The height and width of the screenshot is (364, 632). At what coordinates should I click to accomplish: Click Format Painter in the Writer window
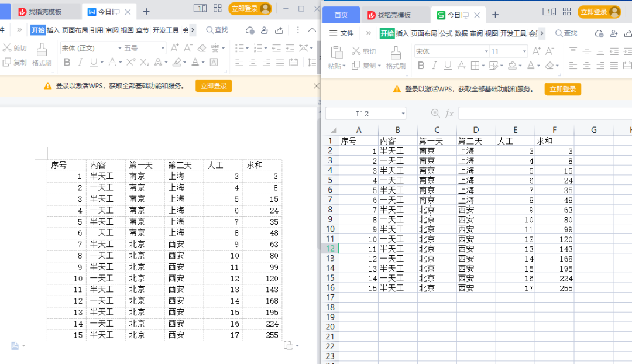click(x=42, y=54)
